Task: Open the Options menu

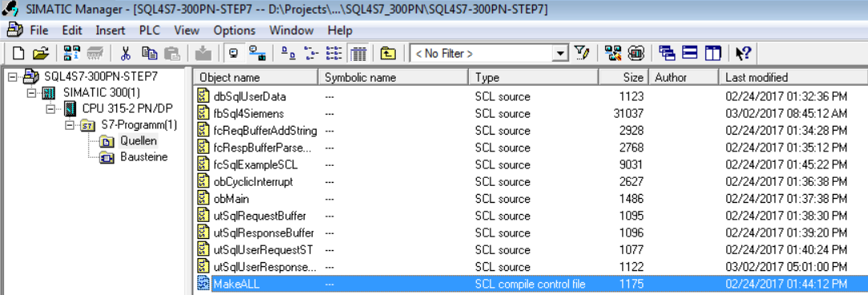Action: [x=234, y=30]
